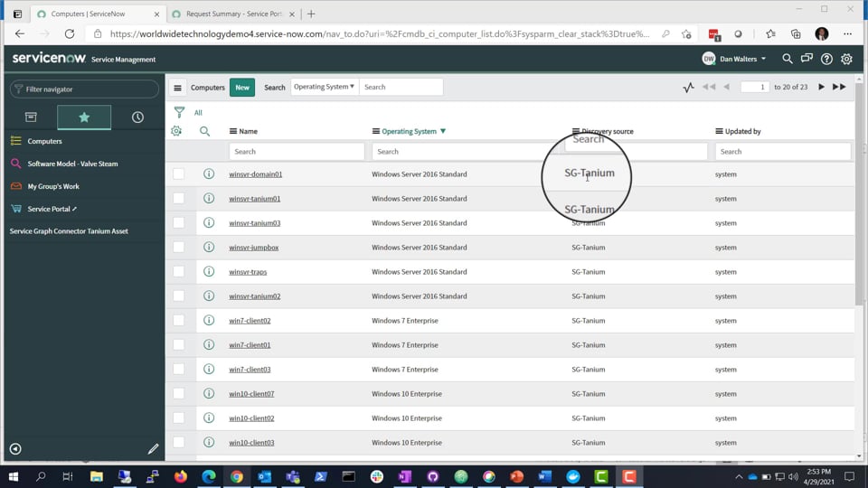
Task: Open the winsvr-domain01 record link
Action: 256,174
